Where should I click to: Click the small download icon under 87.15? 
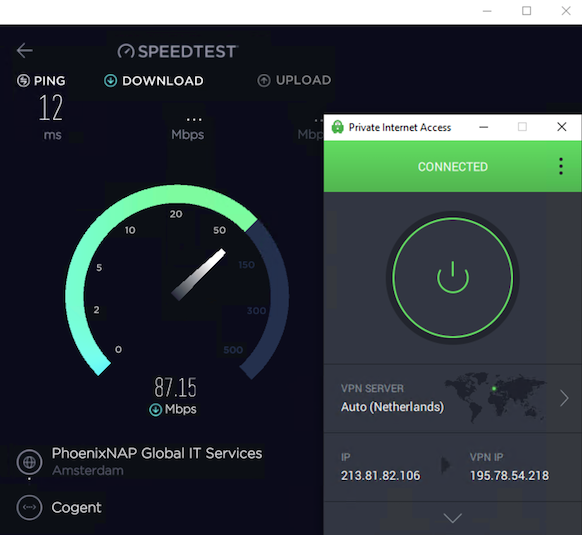coord(155,410)
